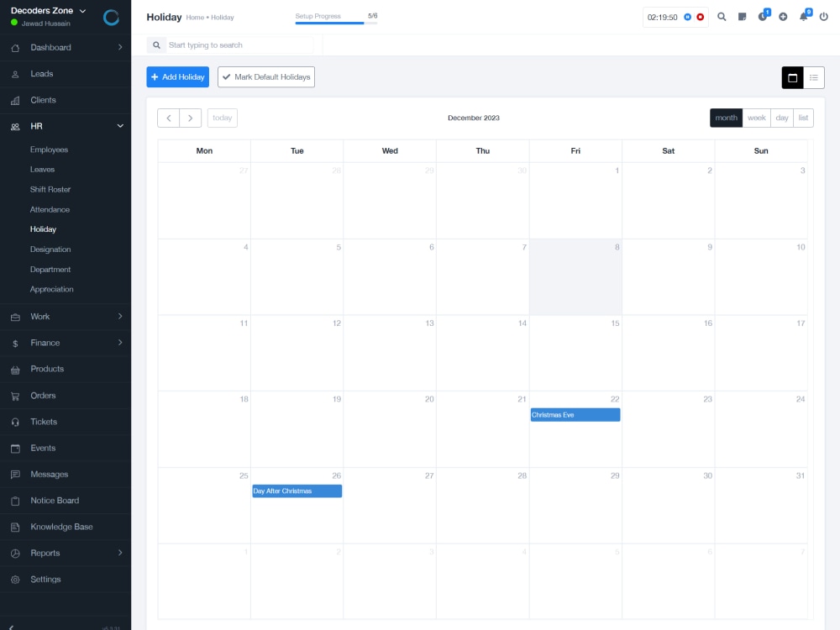
Task: Switch to table list view icon
Action: point(814,77)
